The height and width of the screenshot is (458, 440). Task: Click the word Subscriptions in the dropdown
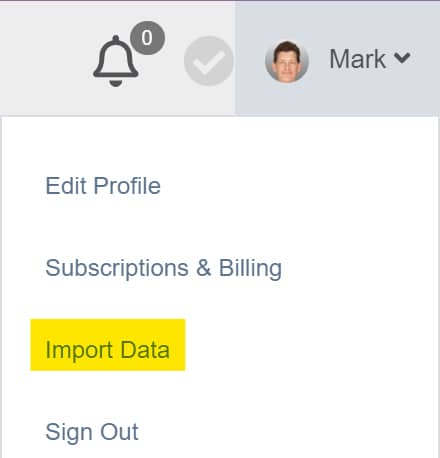[x=117, y=268]
